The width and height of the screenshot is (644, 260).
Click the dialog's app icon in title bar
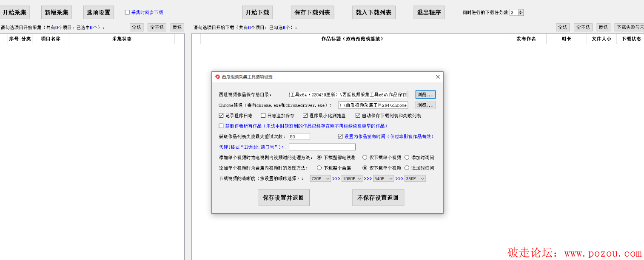pos(217,77)
